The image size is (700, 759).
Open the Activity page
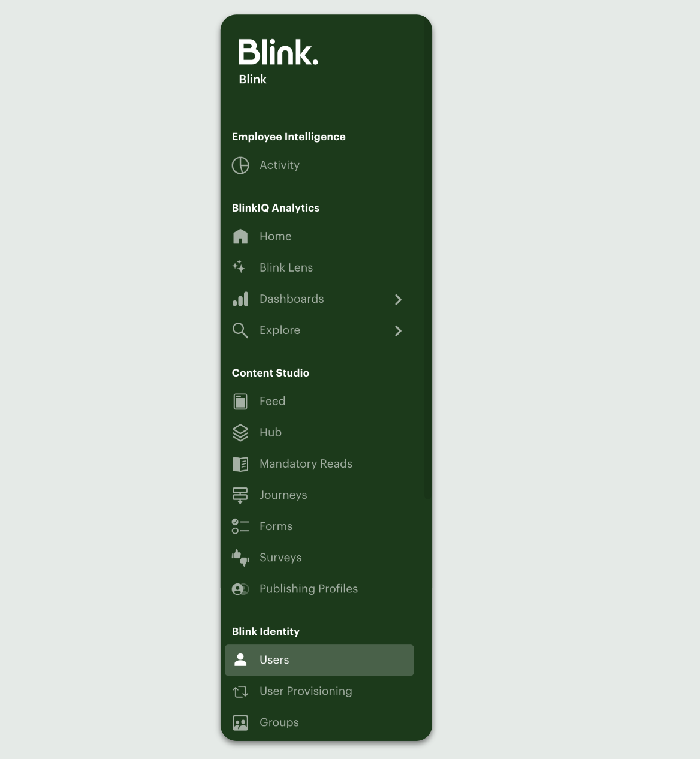pos(319,165)
